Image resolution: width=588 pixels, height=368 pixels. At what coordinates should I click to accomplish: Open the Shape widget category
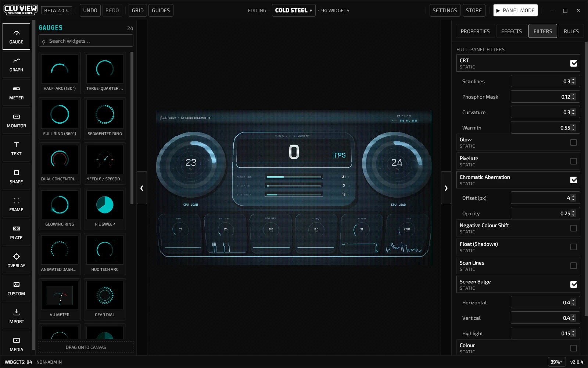pos(16,176)
